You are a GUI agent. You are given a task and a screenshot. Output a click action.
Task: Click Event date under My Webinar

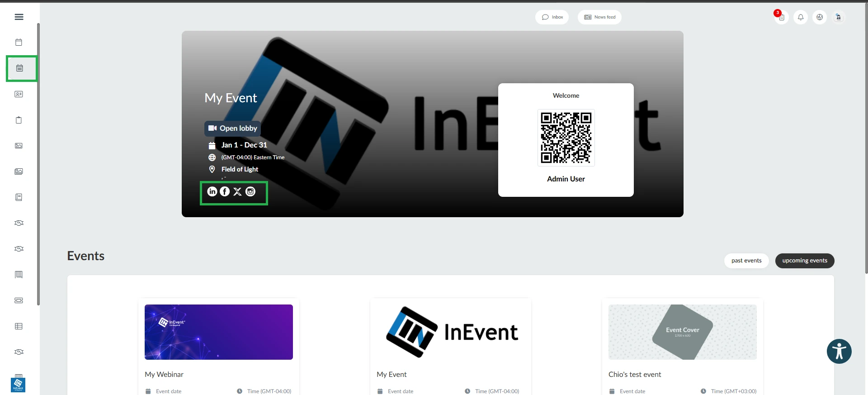[x=169, y=391]
